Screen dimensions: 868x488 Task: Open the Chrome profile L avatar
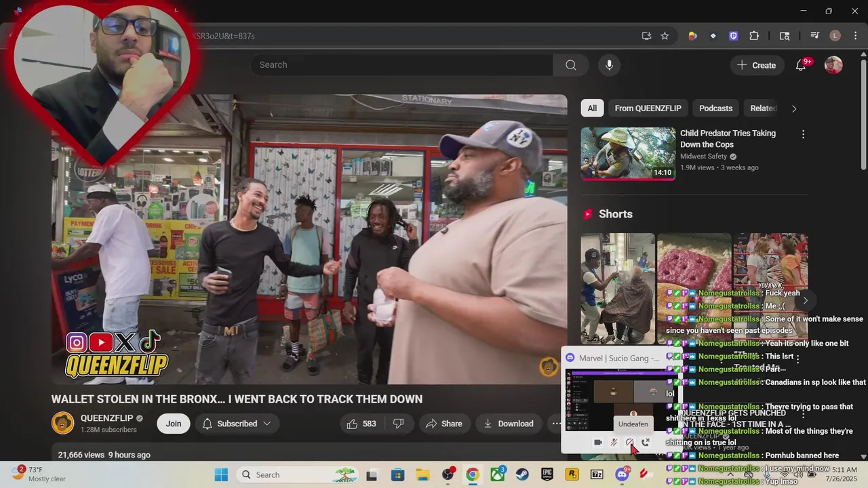click(x=835, y=36)
